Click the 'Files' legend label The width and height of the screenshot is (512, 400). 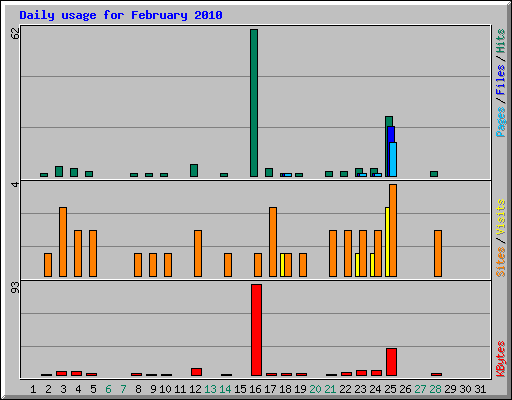click(501, 79)
